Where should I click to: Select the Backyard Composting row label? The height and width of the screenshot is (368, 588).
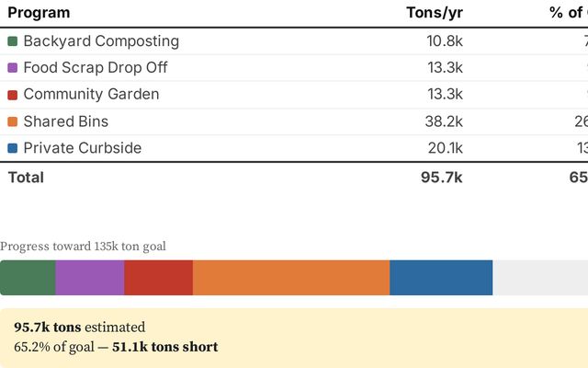101,41
